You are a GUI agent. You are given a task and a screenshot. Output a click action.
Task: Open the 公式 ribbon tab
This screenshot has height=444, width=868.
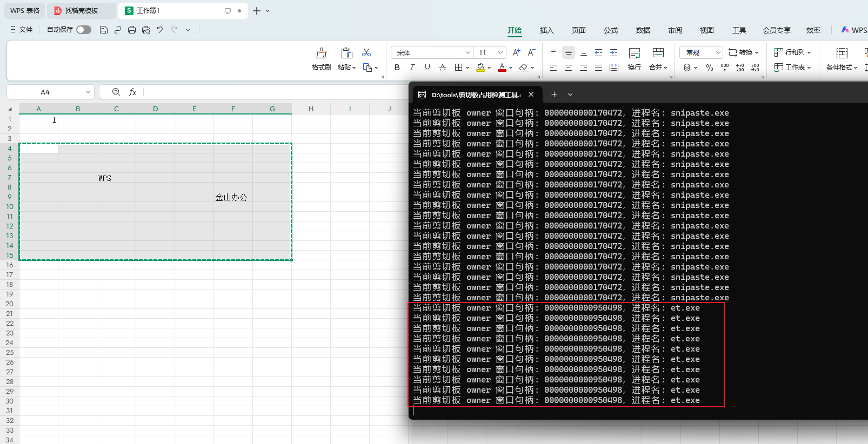[x=611, y=30]
